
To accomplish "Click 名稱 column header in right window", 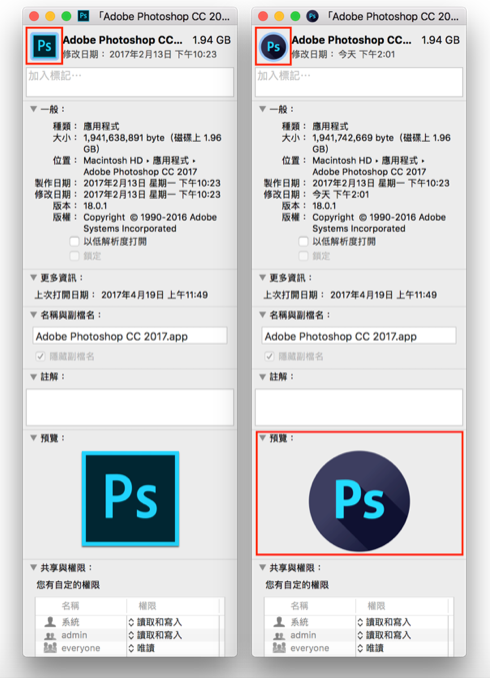I will point(299,606).
